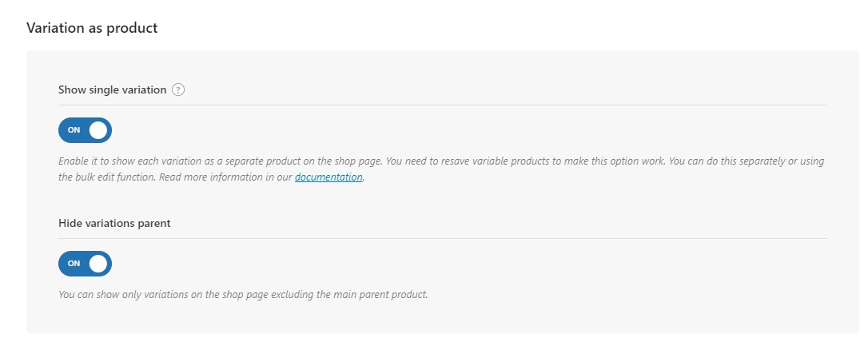Viewport: 868px width, 350px height.
Task: Click the white knob of Hide variations parent switch
Action: tap(98, 264)
